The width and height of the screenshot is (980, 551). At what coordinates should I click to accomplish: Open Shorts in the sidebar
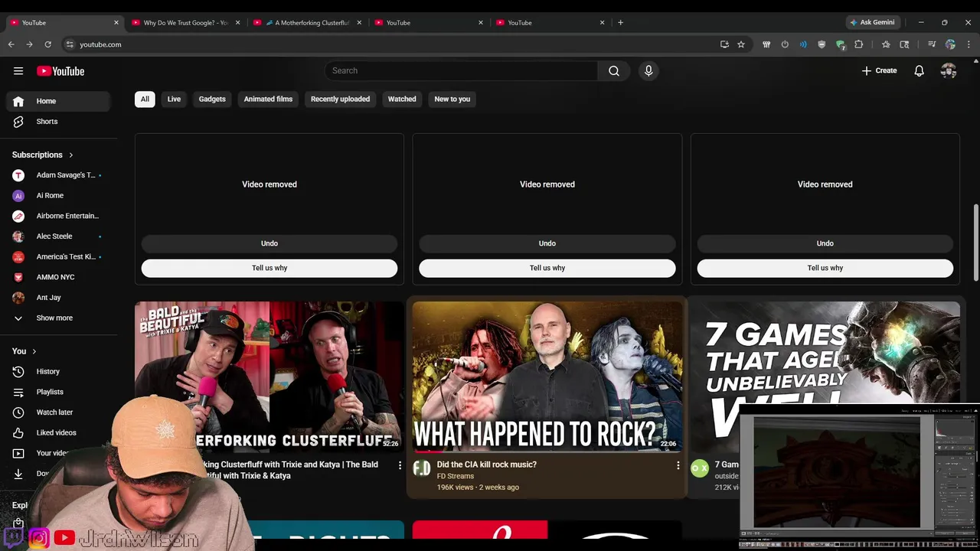pos(58,122)
